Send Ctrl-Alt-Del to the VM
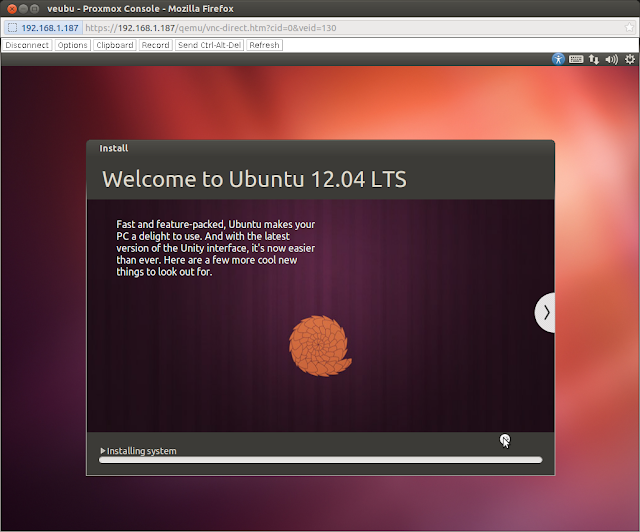Image resolution: width=640 pixels, height=532 pixels. point(209,45)
